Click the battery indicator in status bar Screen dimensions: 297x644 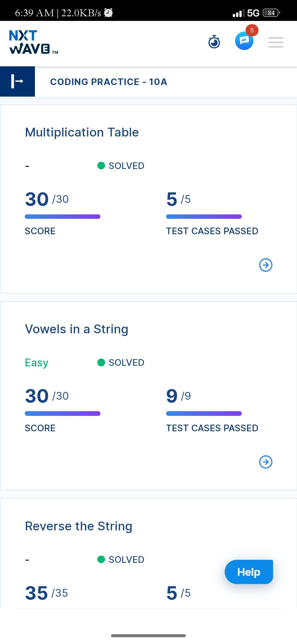(271, 13)
